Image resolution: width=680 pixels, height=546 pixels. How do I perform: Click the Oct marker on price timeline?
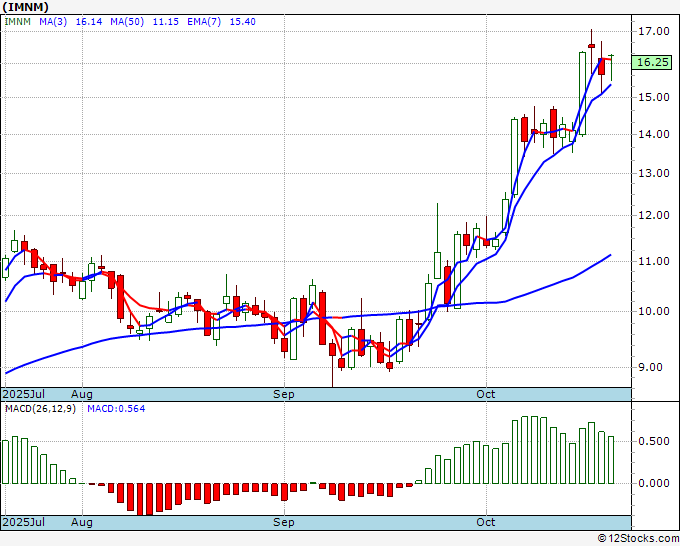point(486,394)
